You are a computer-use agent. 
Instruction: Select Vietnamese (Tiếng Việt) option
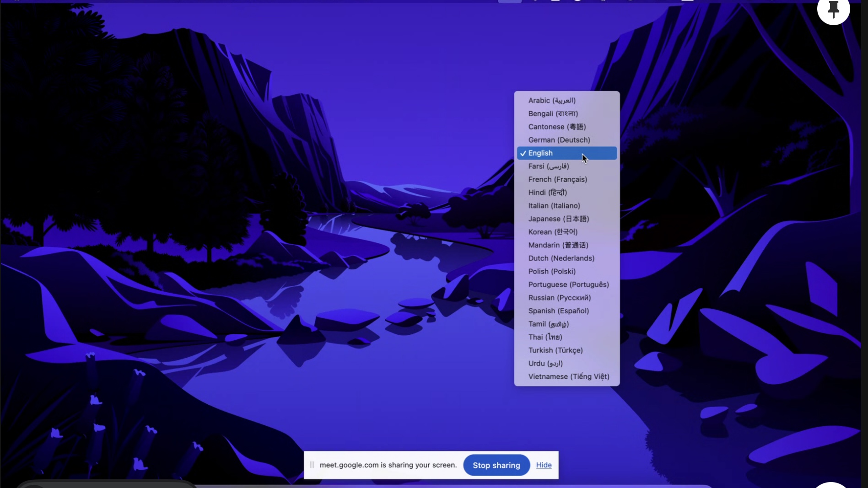coord(568,377)
